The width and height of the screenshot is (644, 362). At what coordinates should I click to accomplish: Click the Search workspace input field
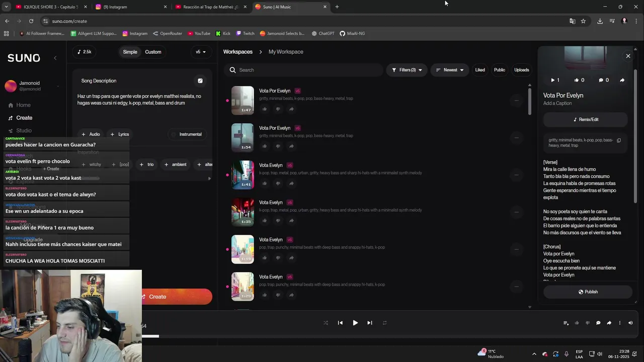click(304, 70)
